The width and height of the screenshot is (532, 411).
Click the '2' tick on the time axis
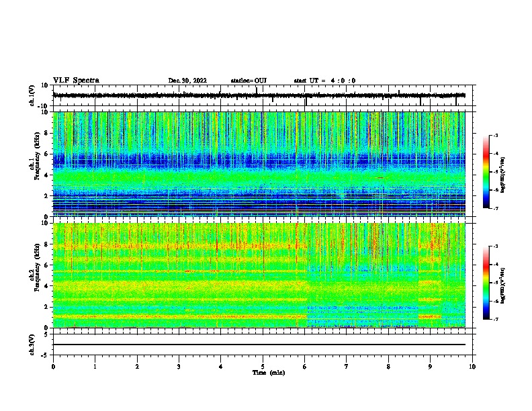tap(137, 367)
